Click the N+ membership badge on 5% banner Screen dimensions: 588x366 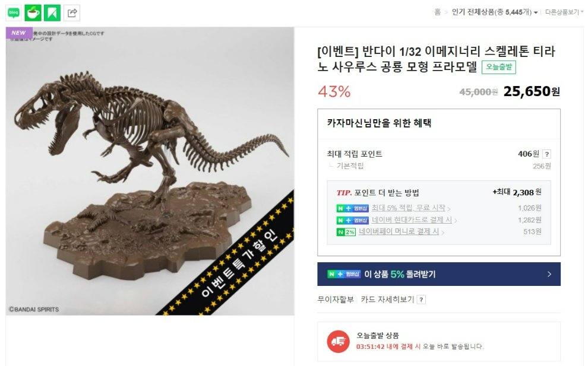click(x=344, y=274)
